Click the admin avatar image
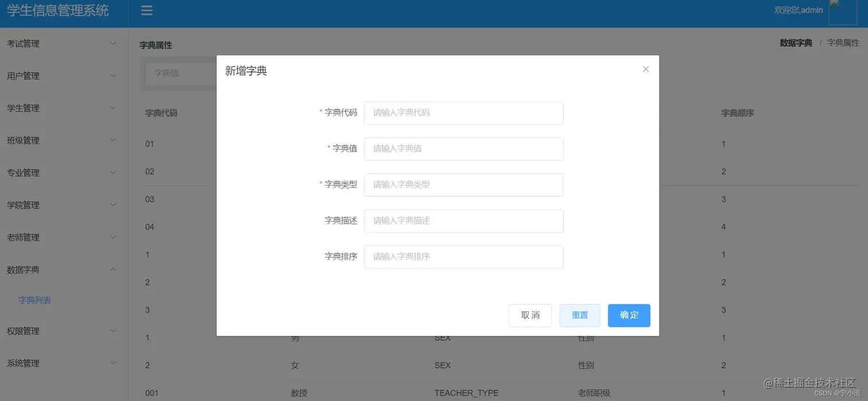Viewport: 868px width, 401px height. (x=843, y=11)
